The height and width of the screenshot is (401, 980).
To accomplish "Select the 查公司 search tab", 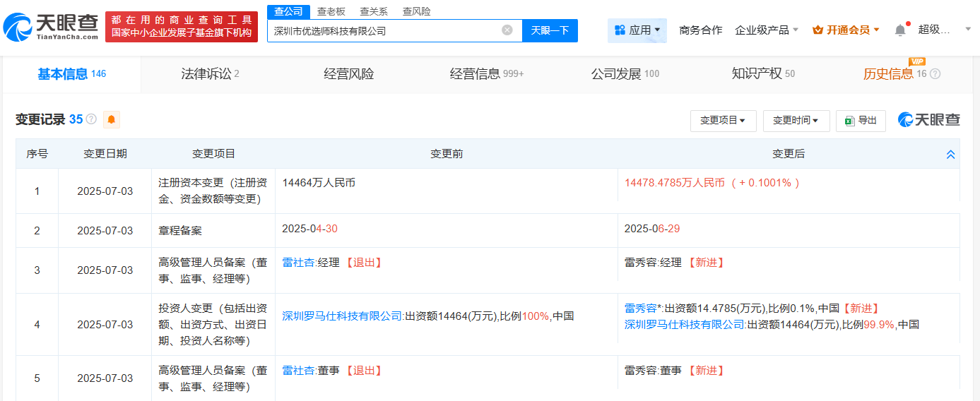I will click(288, 11).
